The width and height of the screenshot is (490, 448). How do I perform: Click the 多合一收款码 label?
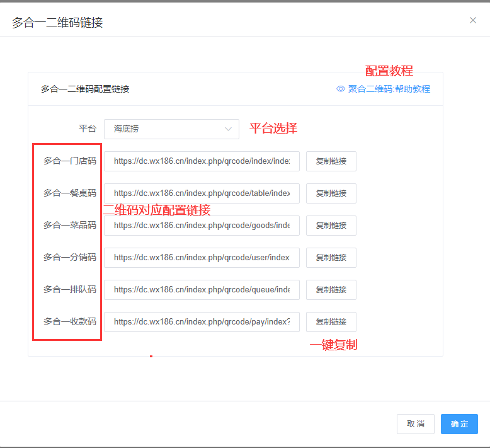[70, 321]
